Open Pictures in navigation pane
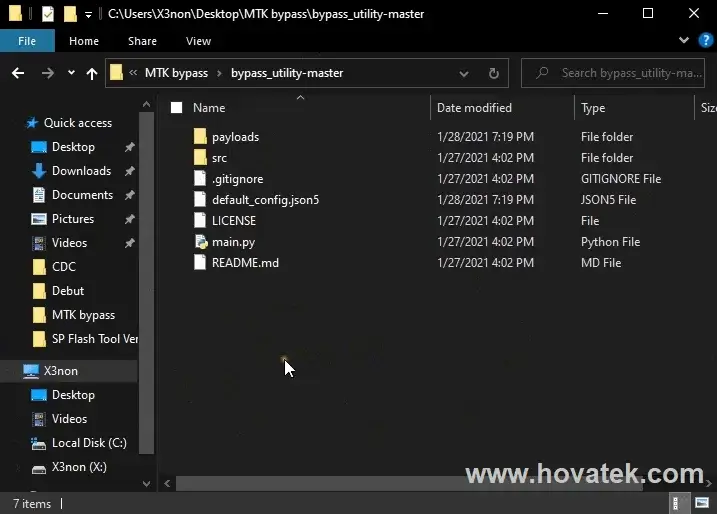 pos(73,219)
